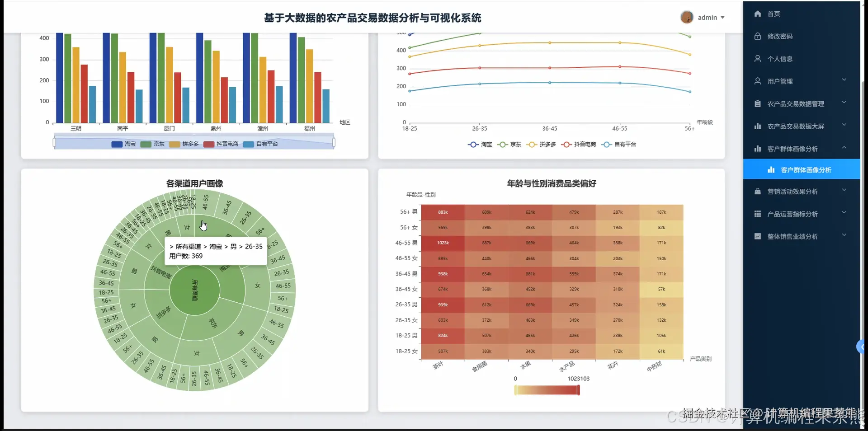Click the chart icon beside 客户群体画像分析 parent menu
This screenshot has width=868, height=431.
click(x=758, y=149)
